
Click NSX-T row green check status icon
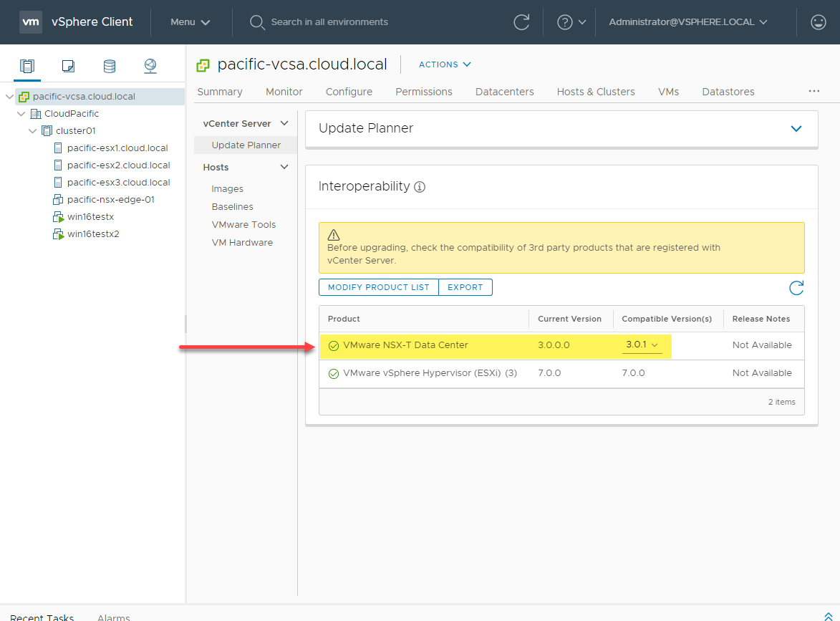[333, 345]
